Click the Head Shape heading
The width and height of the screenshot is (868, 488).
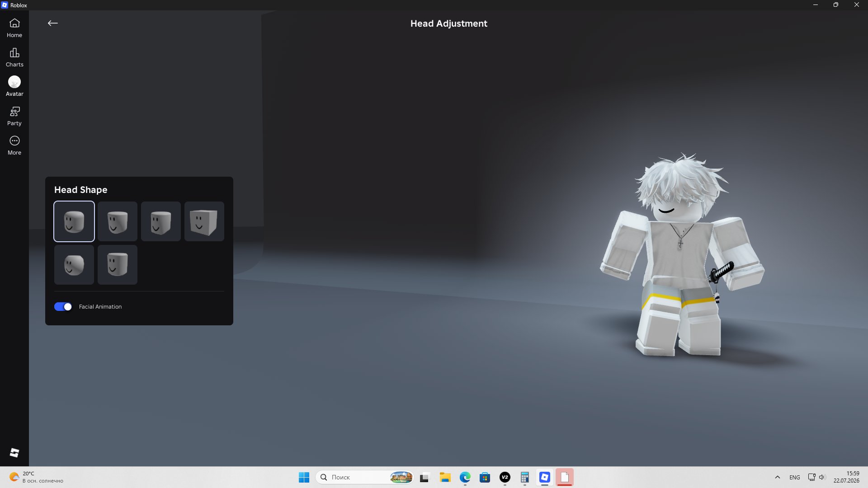click(x=81, y=190)
